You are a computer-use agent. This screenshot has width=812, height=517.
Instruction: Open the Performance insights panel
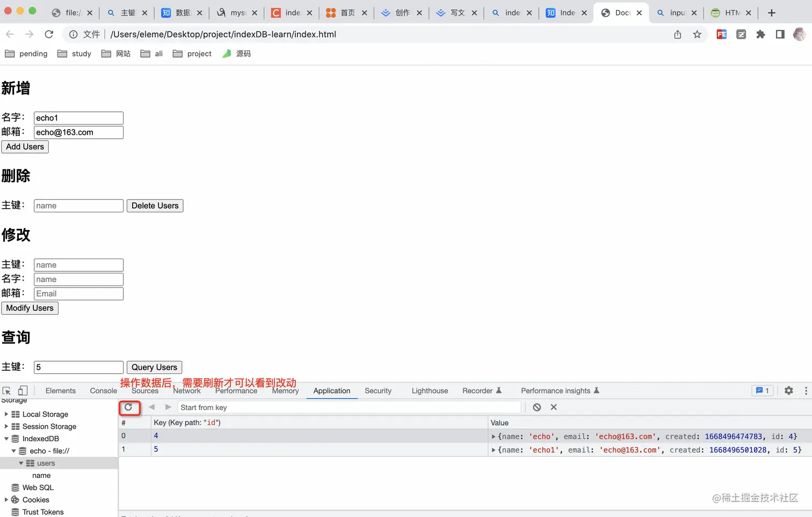[x=560, y=391]
